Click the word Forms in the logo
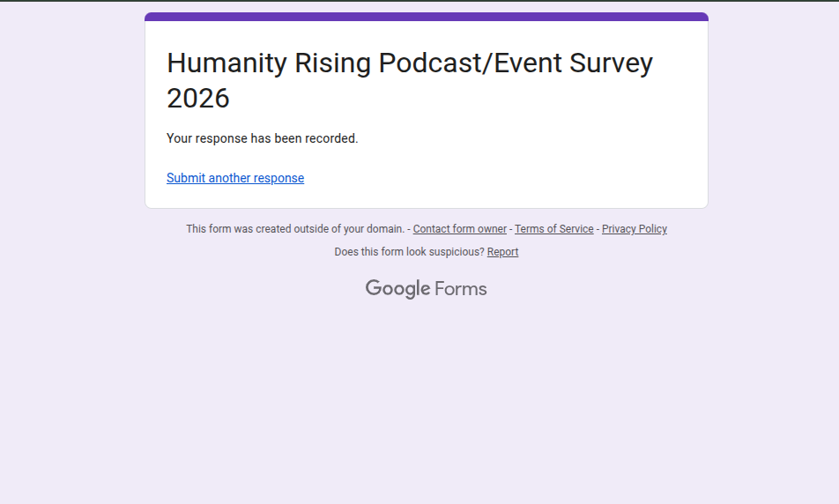839x504 pixels. pyautogui.click(x=460, y=289)
